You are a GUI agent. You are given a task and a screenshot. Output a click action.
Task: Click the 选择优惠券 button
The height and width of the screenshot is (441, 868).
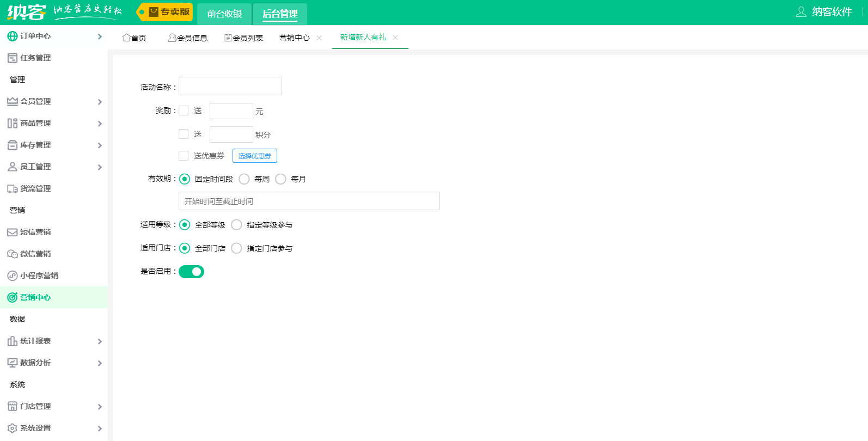coord(254,156)
